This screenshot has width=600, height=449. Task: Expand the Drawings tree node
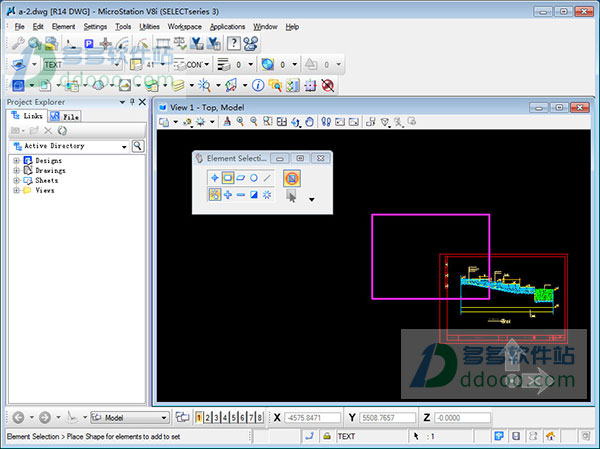coord(16,170)
